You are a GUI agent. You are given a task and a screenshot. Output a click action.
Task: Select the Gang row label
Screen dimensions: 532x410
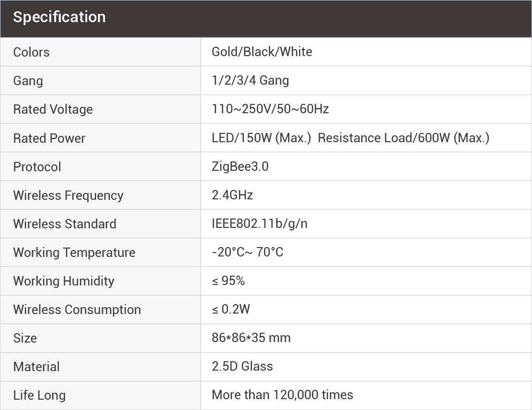coord(28,81)
